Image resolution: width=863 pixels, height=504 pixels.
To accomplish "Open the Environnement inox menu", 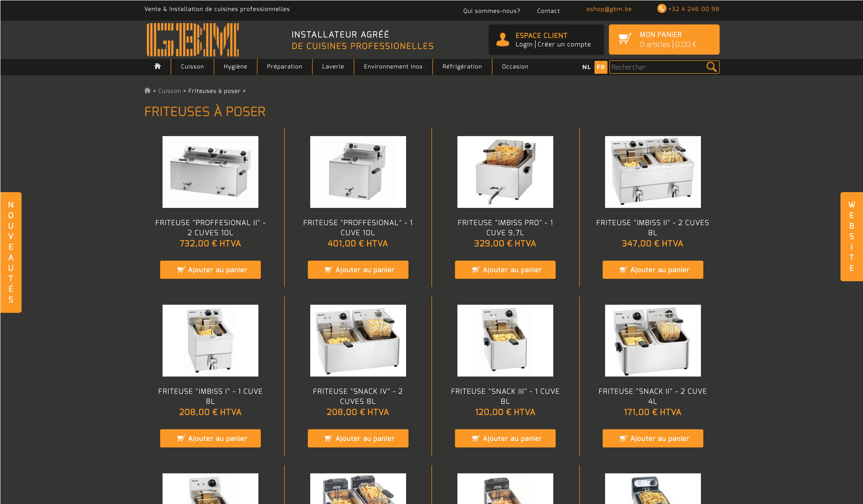I will pos(393,67).
